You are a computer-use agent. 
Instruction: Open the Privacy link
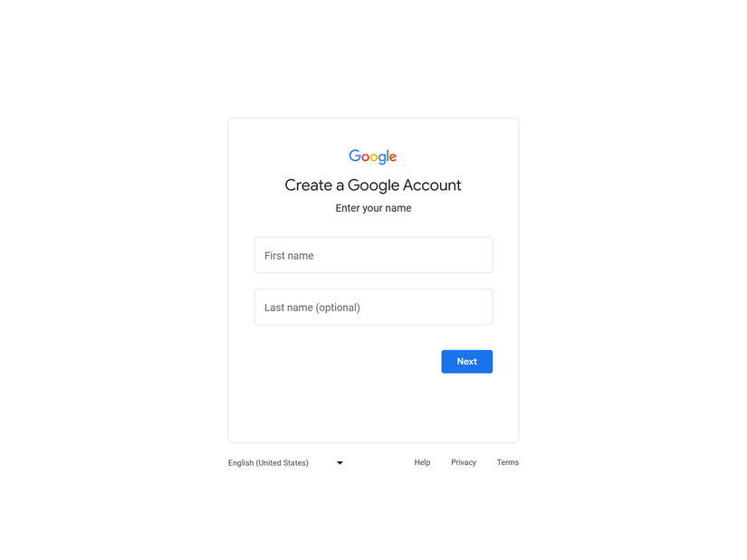point(464,462)
